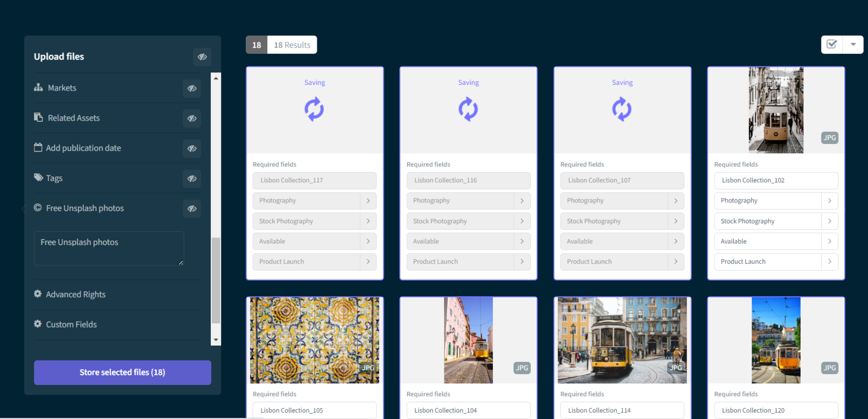Open Advanced Rights settings icon
This screenshot has width=868, height=419.
click(38, 294)
